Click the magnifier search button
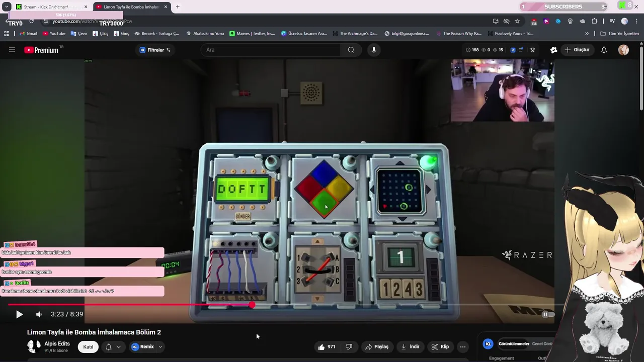Viewport: 644px width, 362px height. (351, 50)
